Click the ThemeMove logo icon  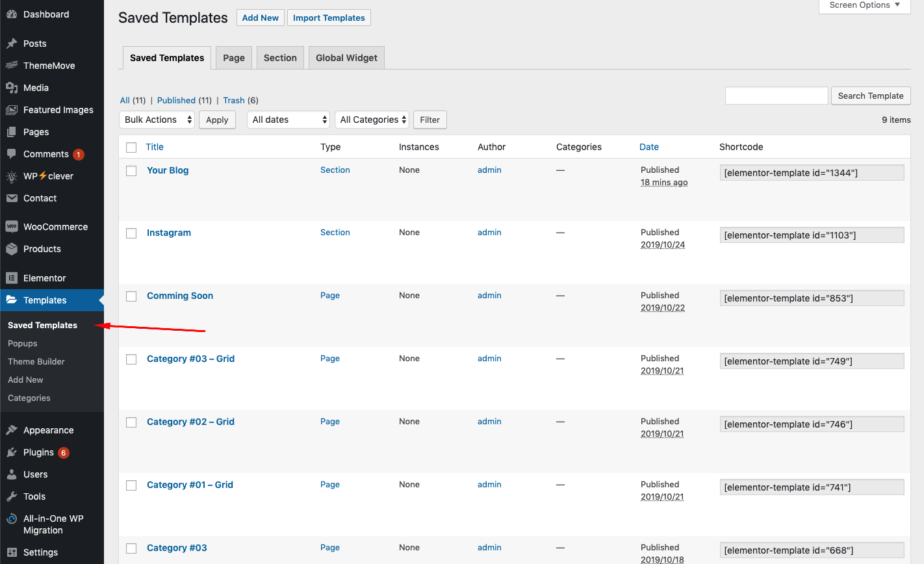point(12,66)
